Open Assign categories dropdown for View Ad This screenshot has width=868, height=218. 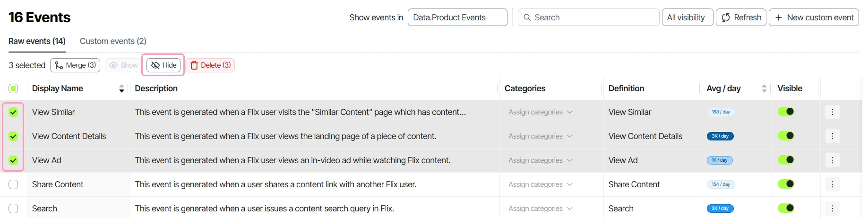click(541, 160)
